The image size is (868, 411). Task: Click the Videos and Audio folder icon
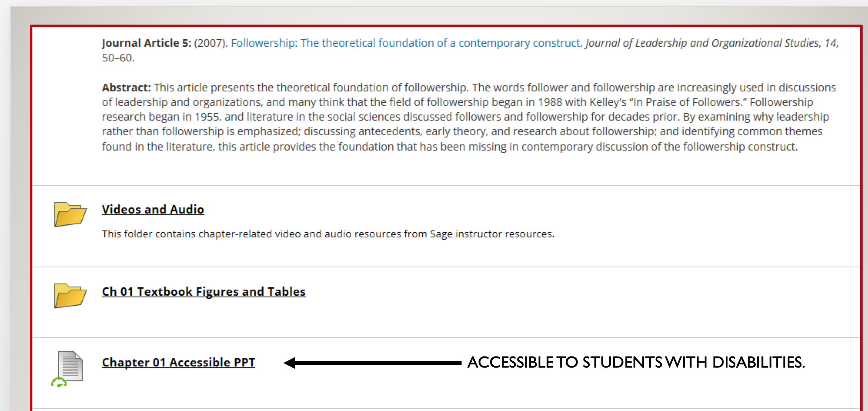coord(70,214)
